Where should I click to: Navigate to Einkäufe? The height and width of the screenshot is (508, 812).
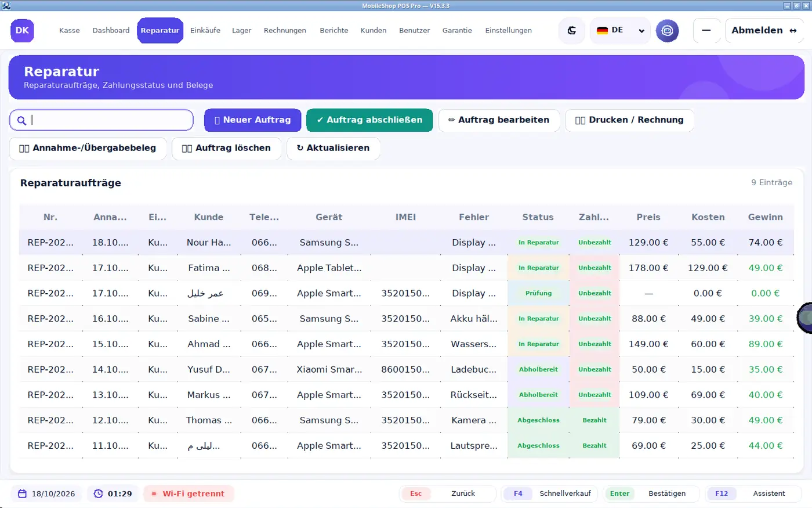(x=205, y=30)
